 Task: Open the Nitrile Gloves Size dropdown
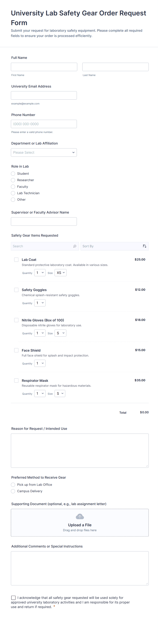point(60,333)
